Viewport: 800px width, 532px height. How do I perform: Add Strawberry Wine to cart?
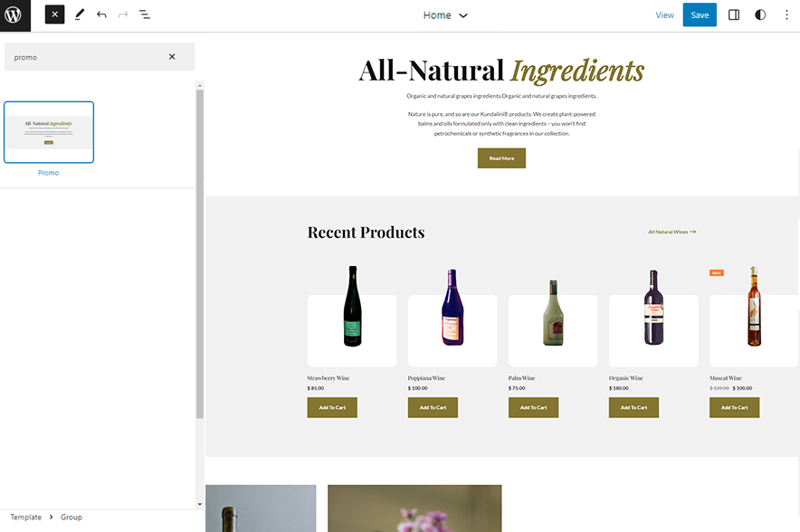332,408
